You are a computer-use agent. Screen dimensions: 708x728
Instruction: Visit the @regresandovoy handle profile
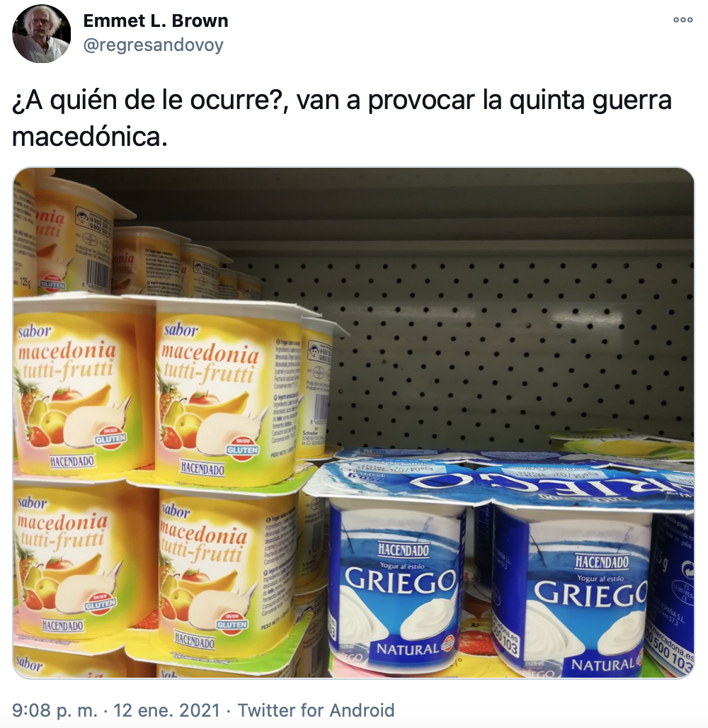click(153, 45)
